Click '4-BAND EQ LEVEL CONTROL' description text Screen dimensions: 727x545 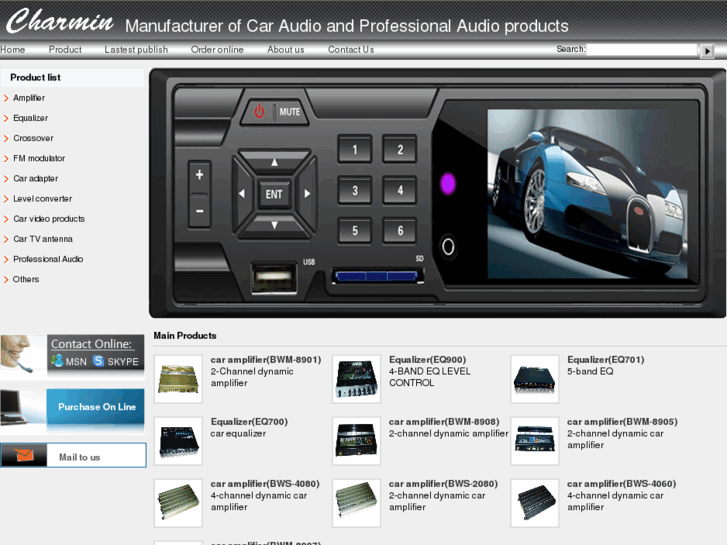429,377
